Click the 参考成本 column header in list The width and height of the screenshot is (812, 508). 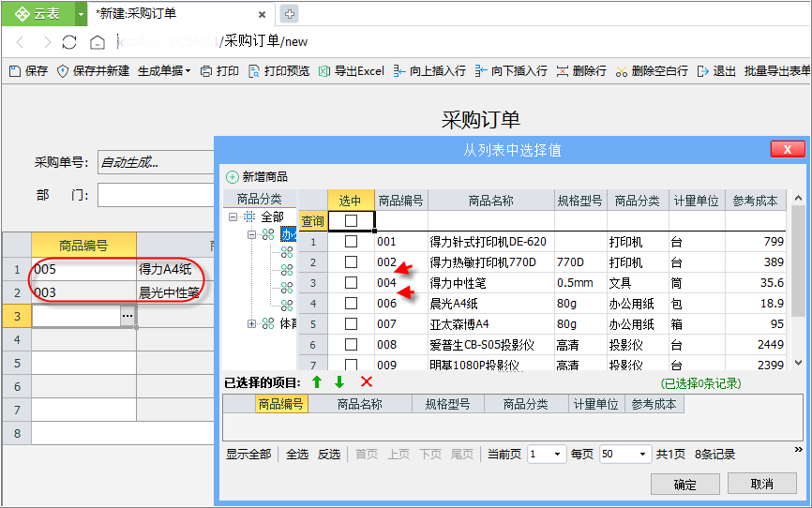(x=755, y=201)
